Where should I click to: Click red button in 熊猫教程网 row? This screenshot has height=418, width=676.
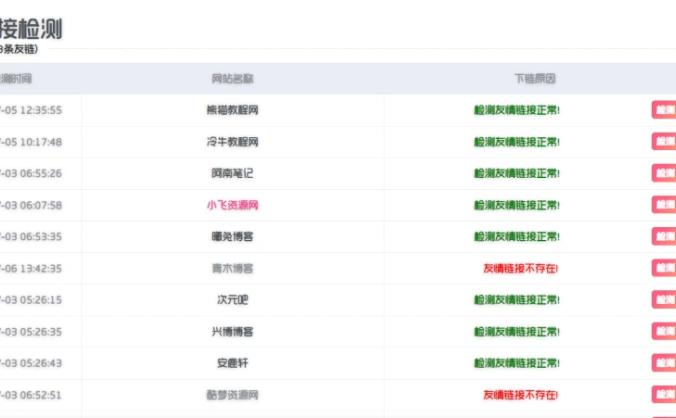tap(664, 110)
